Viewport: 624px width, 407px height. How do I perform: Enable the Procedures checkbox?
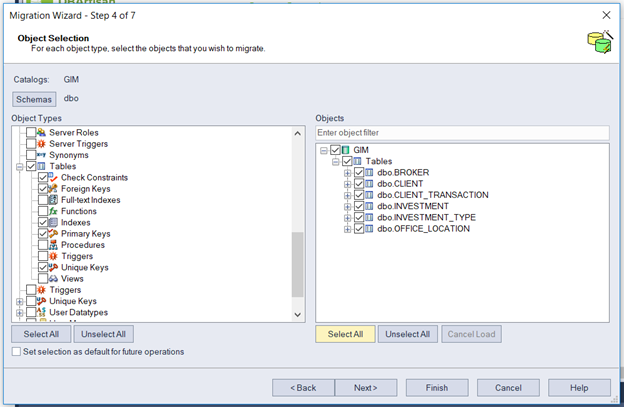pos(43,245)
